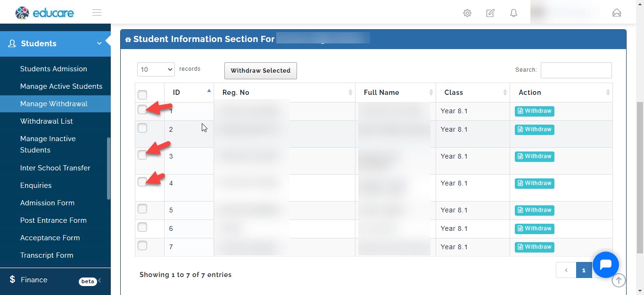Expand the Finance menu chevron
Viewport: 644px width, 295px height.
[100, 280]
